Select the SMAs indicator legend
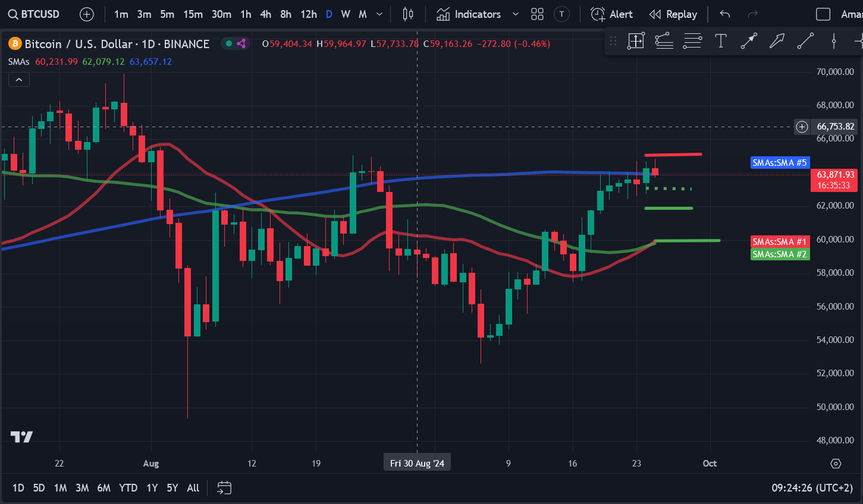This screenshot has width=863, height=504. [19, 62]
